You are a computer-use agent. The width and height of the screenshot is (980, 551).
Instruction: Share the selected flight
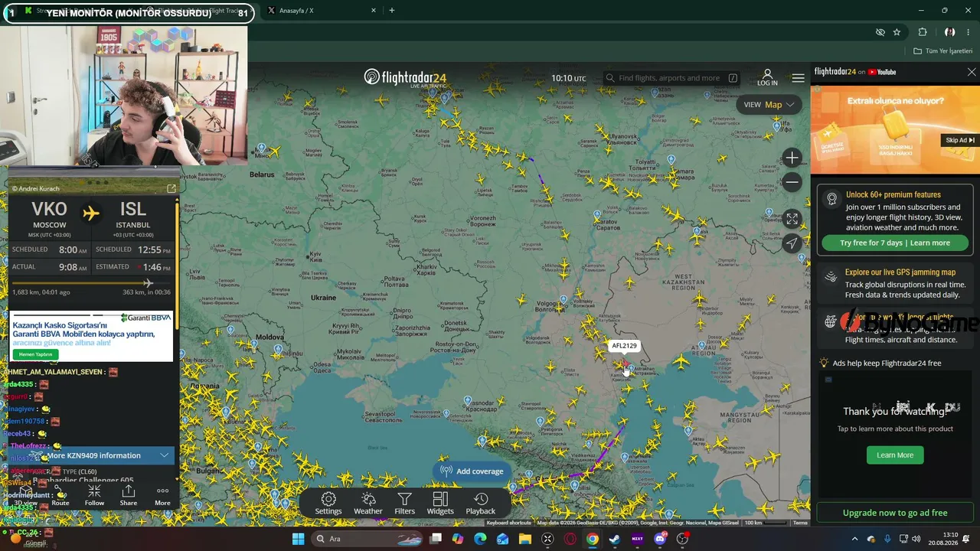[129, 495]
